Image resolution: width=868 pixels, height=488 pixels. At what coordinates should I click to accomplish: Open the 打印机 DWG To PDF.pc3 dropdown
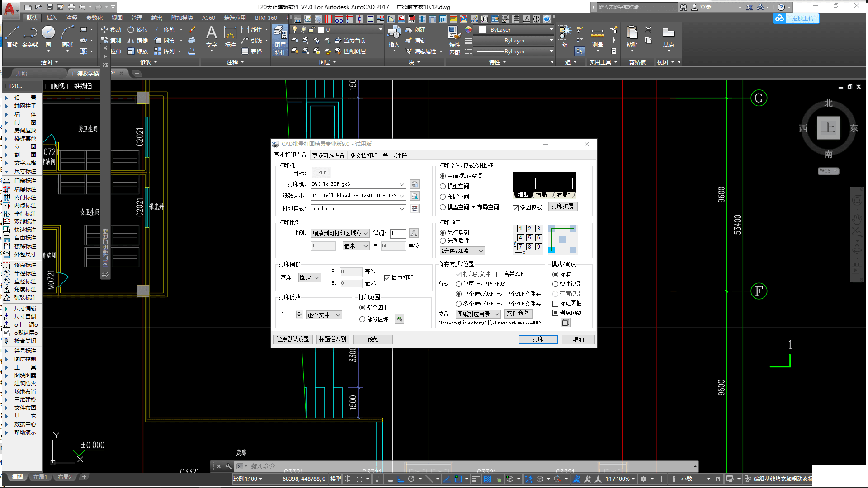click(358, 184)
